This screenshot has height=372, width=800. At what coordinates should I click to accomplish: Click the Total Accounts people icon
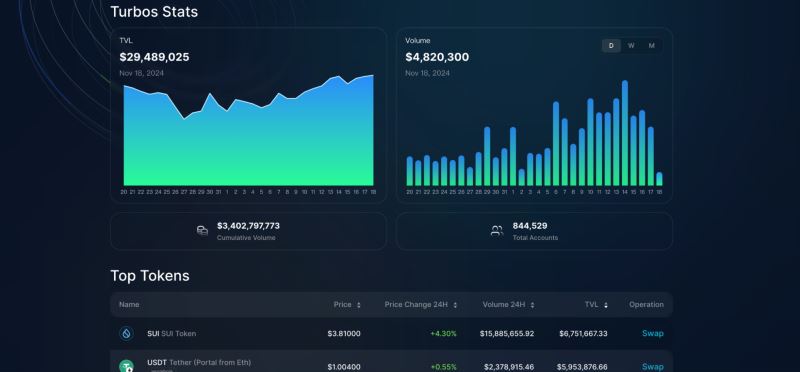click(496, 231)
